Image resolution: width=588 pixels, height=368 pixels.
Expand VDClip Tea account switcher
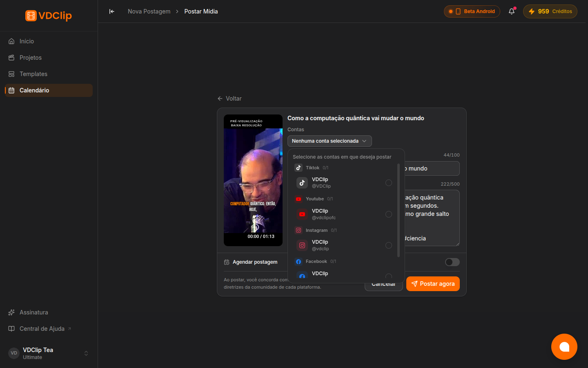pos(86,353)
